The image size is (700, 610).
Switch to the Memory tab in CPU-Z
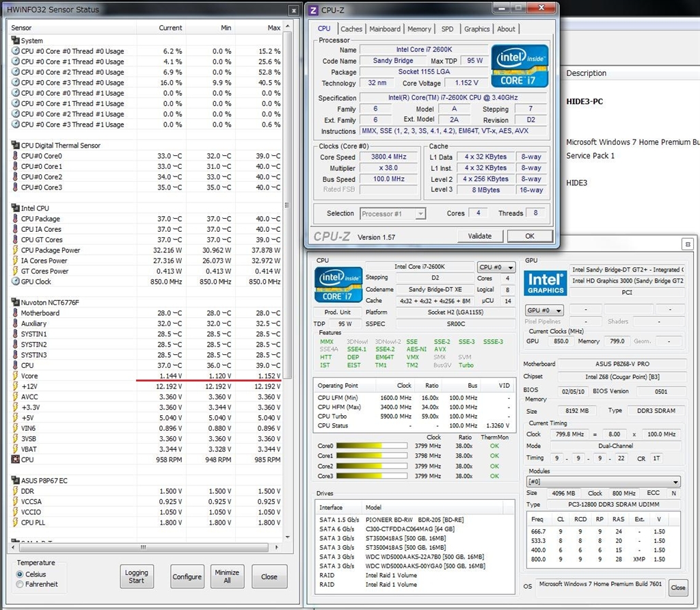point(419,29)
